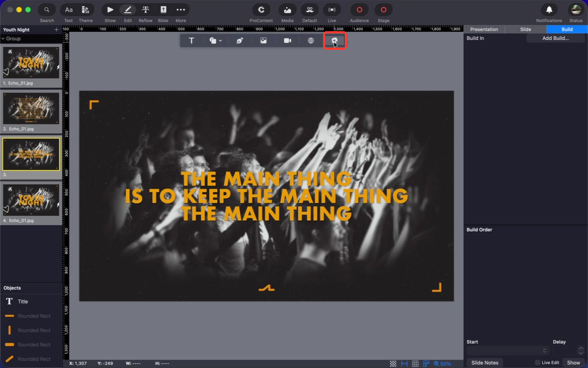Add a slide with the plus button
This screenshot has height=368, width=588.
[56, 29]
